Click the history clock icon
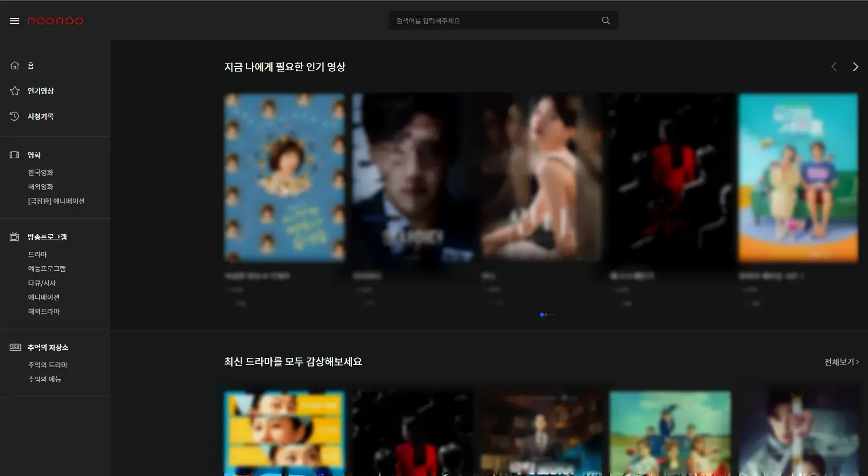The image size is (868, 476). pyautogui.click(x=15, y=116)
